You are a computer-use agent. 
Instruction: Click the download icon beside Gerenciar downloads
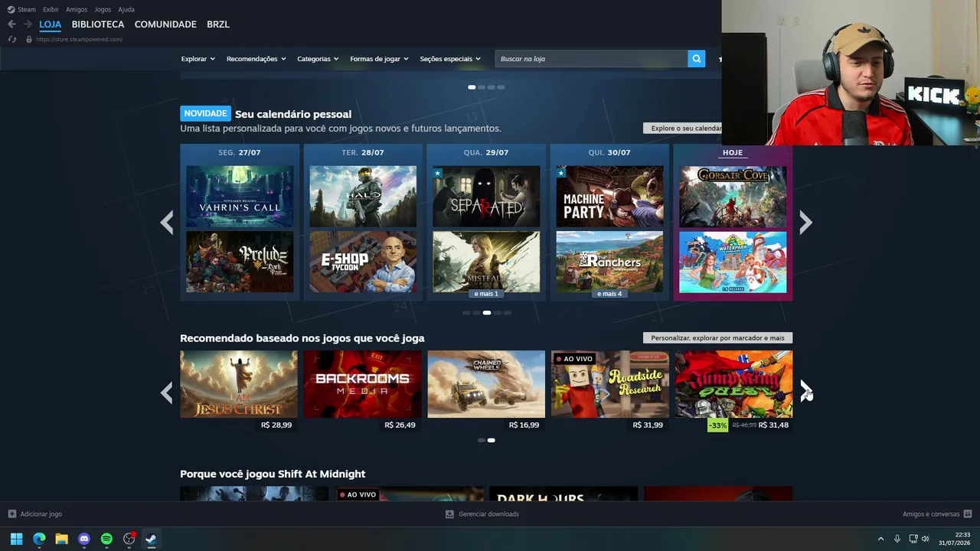(x=449, y=514)
